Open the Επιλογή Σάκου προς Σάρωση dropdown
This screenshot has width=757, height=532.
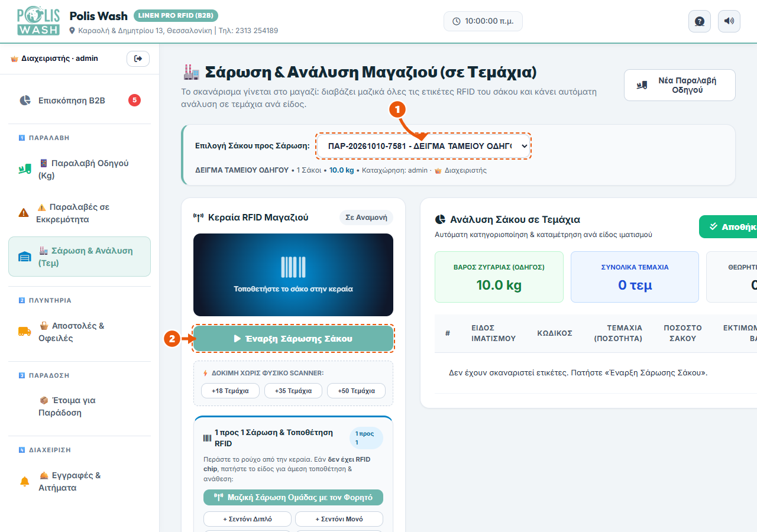[x=423, y=146]
